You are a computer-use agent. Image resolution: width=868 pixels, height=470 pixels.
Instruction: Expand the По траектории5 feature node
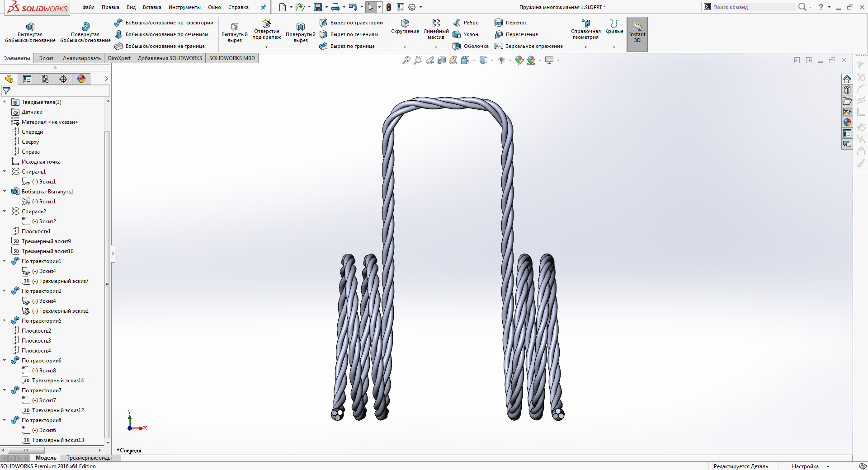5,320
